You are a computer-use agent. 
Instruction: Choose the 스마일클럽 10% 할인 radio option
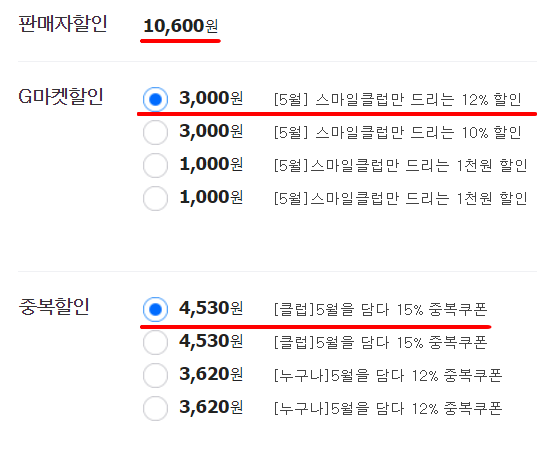click(155, 132)
